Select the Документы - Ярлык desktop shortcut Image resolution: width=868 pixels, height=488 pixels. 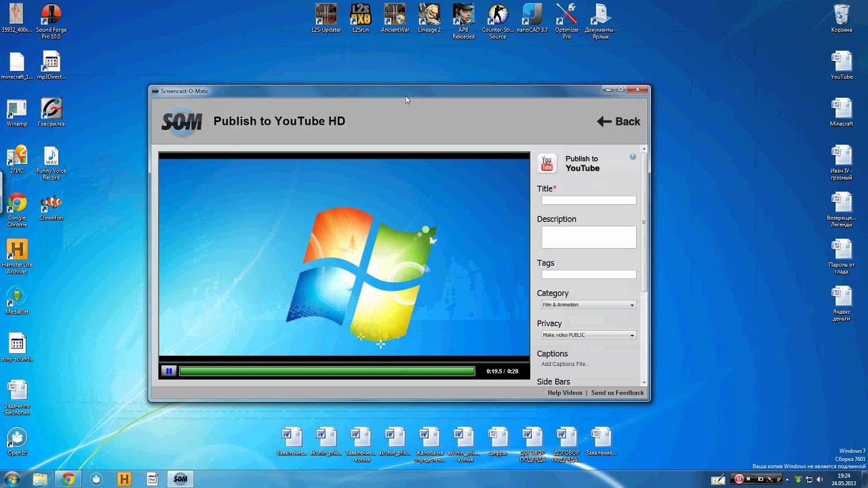tap(600, 22)
